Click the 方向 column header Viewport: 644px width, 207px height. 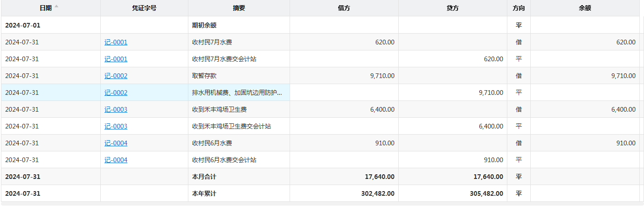click(519, 8)
